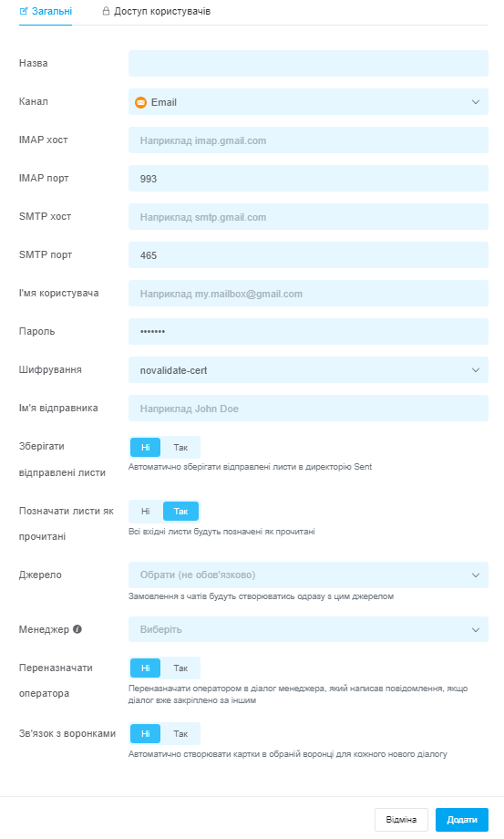Click the orange Email icon in Канал field

click(x=140, y=102)
